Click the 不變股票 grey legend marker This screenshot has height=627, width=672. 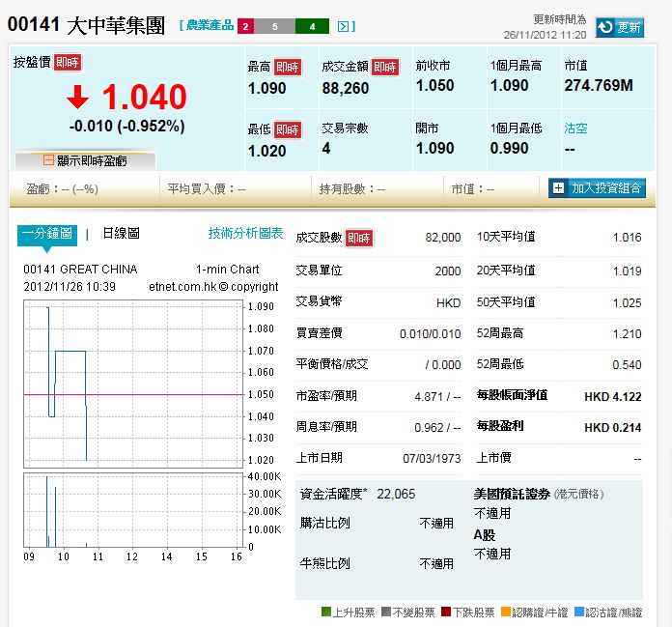click(386, 612)
